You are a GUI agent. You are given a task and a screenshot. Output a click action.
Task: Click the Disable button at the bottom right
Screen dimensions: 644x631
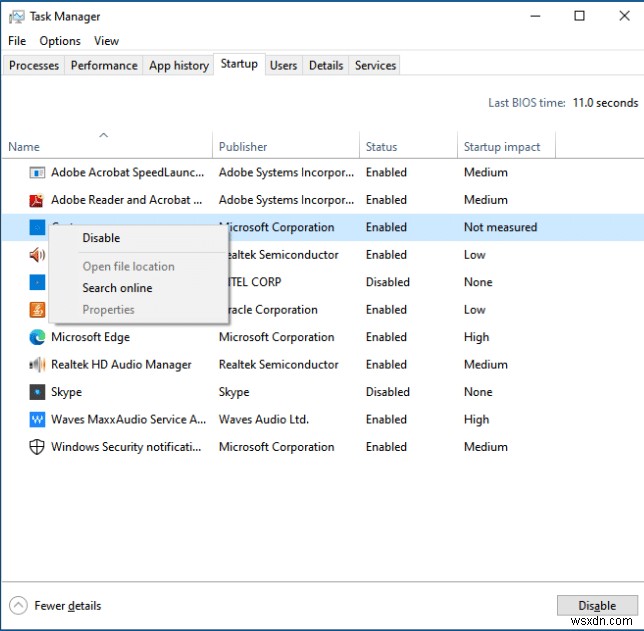point(597,606)
